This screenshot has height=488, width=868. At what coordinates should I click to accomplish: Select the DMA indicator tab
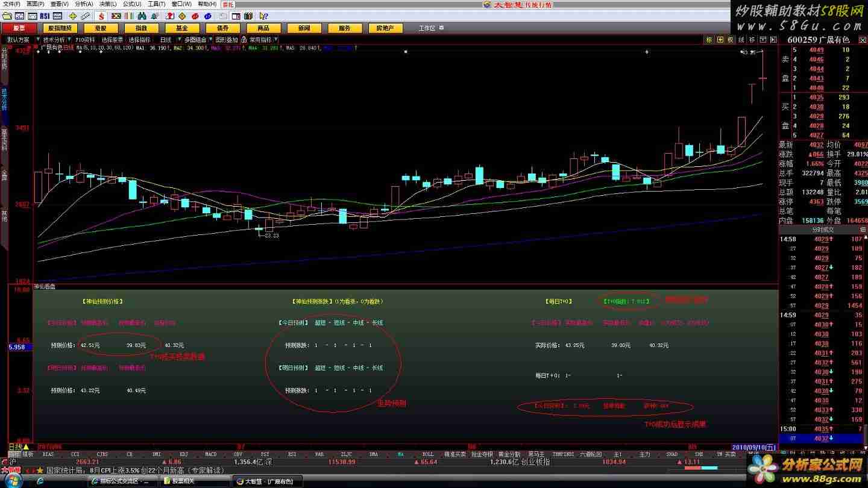click(374, 454)
